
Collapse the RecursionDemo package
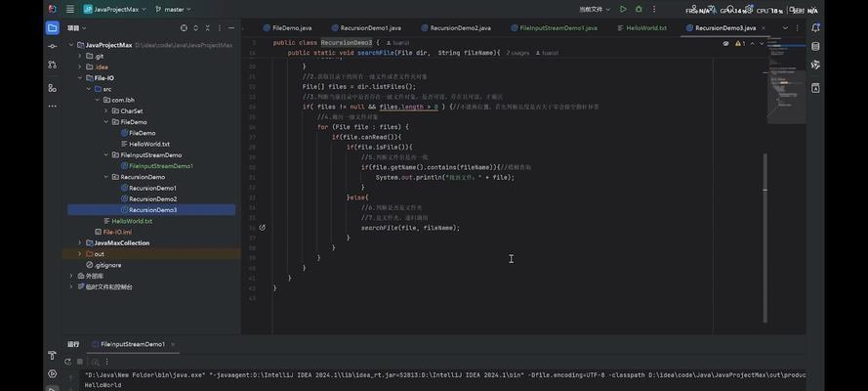(105, 177)
